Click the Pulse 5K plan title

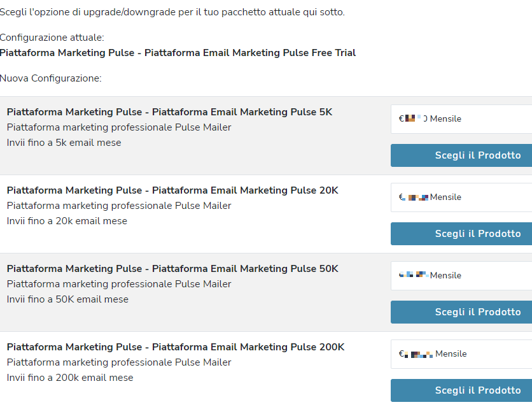click(169, 112)
